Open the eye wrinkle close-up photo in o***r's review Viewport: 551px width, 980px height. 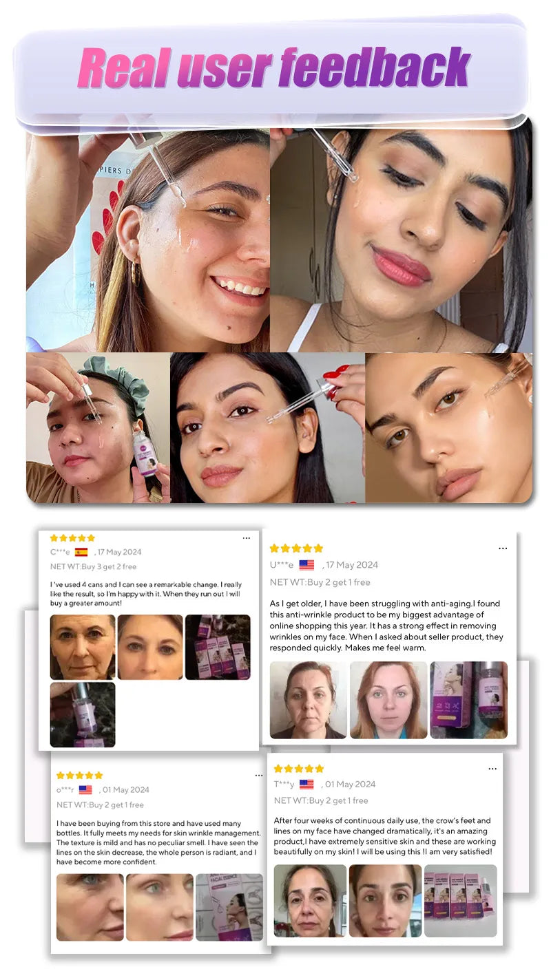click(x=90, y=907)
